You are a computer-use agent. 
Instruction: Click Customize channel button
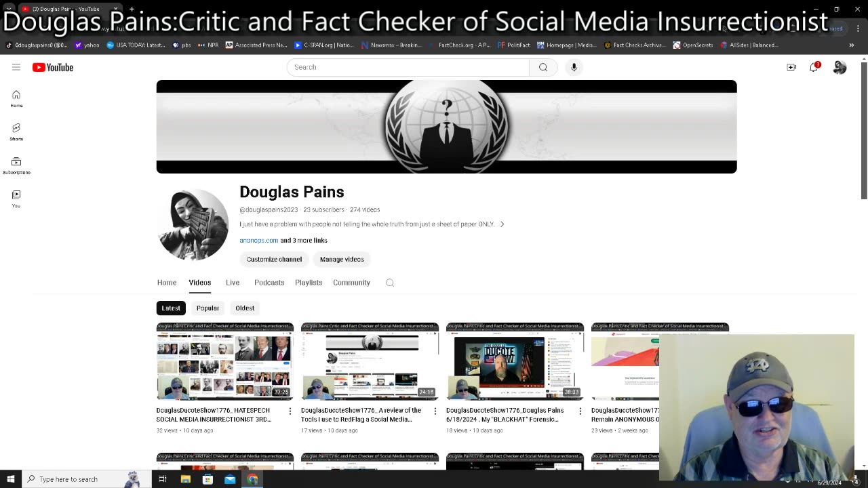[x=274, y=260]
